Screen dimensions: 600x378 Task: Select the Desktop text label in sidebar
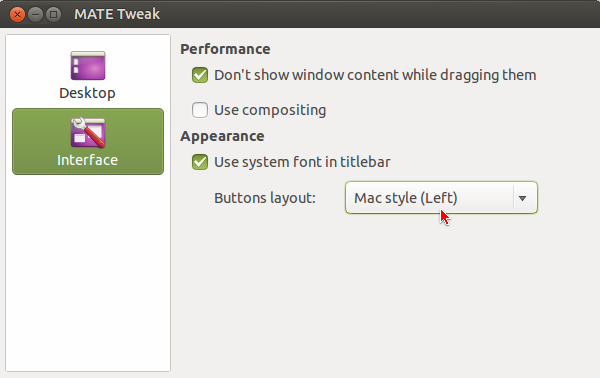pyautogui.click(x=87, y=93)
